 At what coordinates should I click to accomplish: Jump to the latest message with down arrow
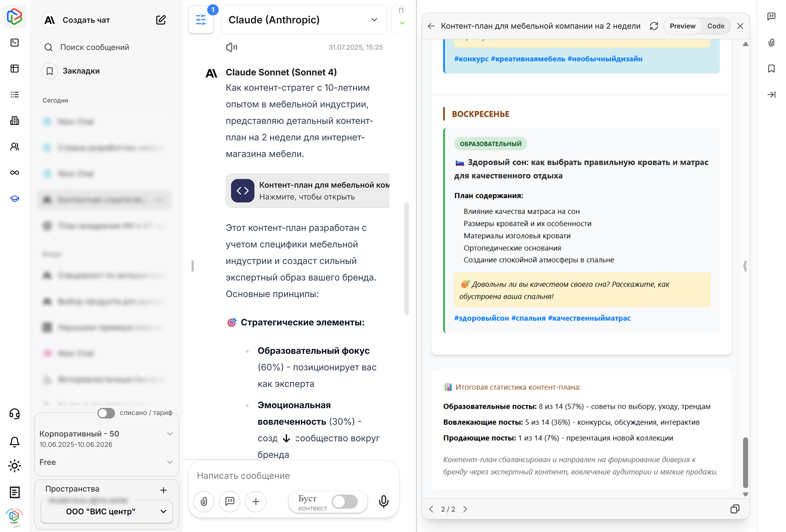pyautogui.click(x=286, y=438)
